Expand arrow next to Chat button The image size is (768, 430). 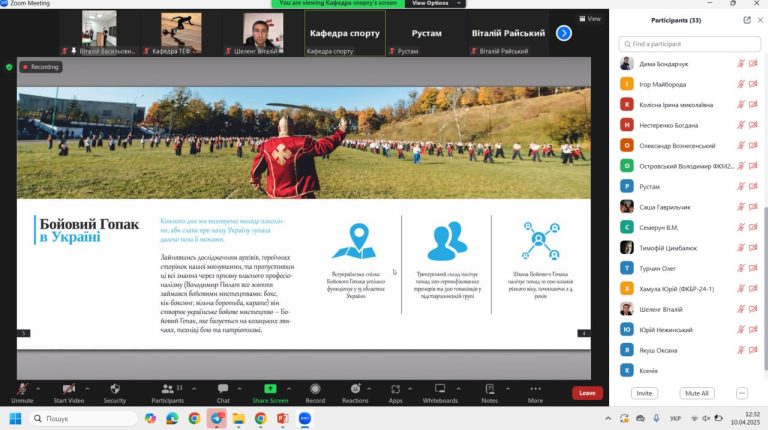(239, 389)
